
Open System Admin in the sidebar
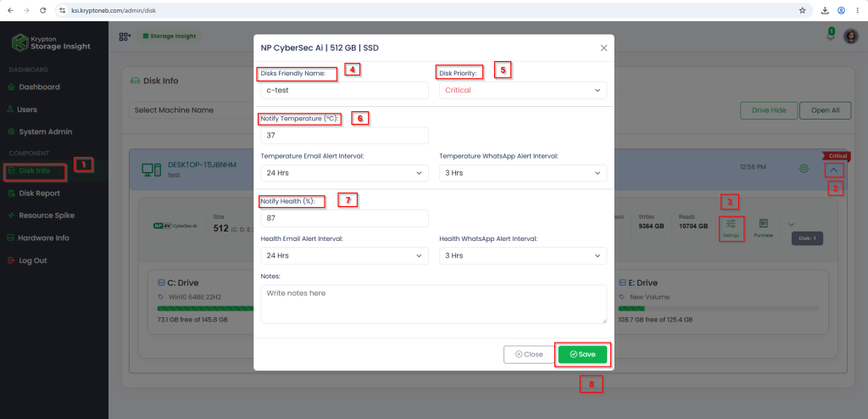click(45, 132)
